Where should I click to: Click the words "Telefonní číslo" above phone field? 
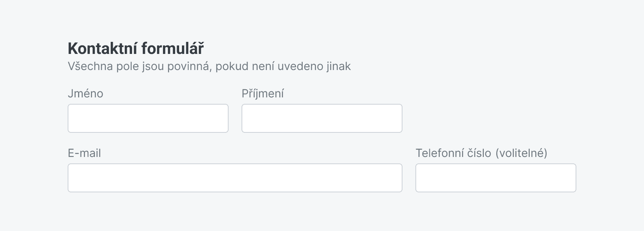[453, 153]
